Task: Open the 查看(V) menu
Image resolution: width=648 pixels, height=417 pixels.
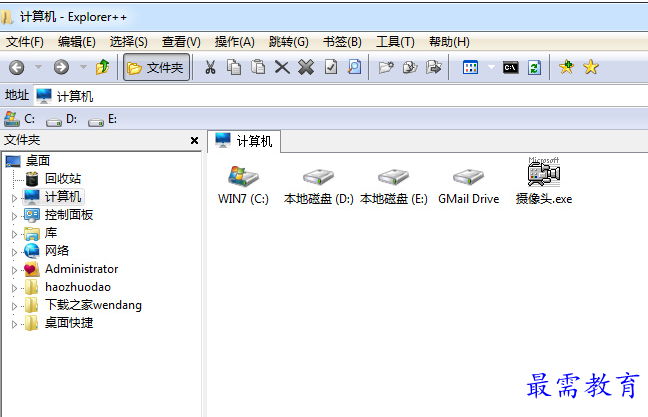Action: click(x=181, y=42)
